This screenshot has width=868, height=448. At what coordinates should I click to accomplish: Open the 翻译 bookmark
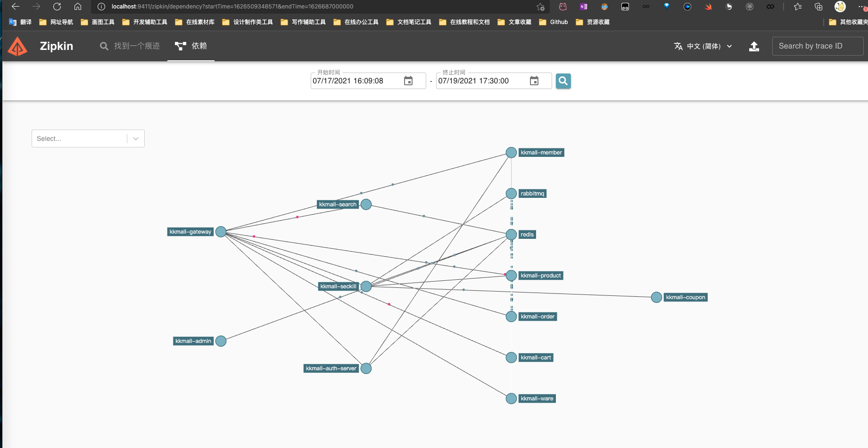(x=20, y=22)
